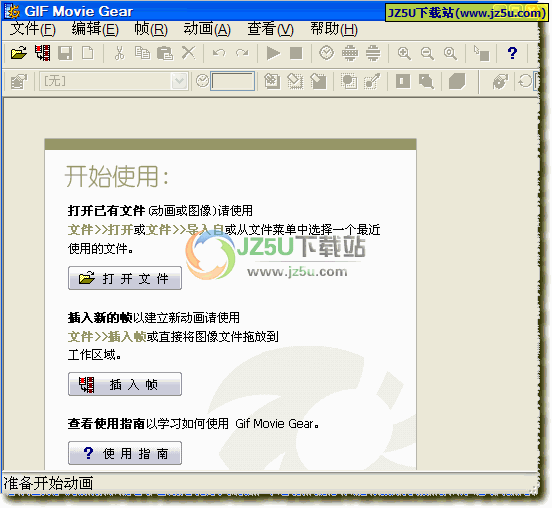Start animation with the Play triangle button

pyautogui.click(x=273, y=53)
